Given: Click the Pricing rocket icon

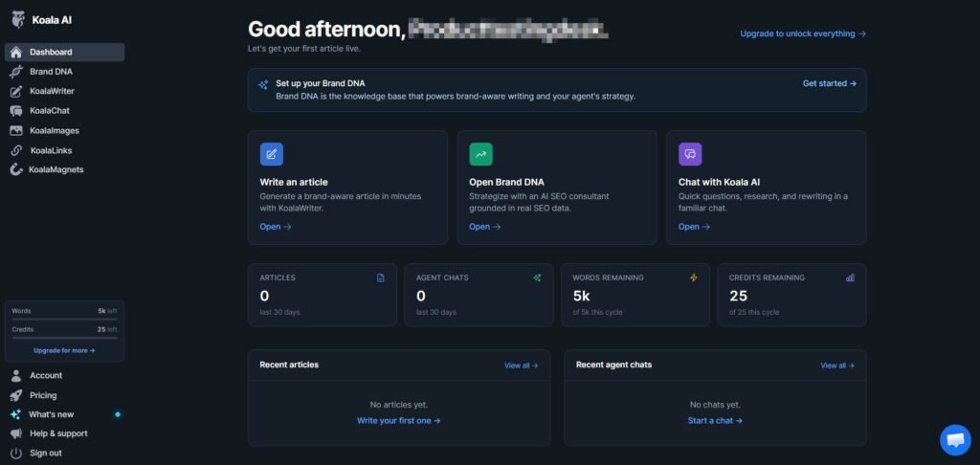Looking at the screenshot, I should 16,395.
